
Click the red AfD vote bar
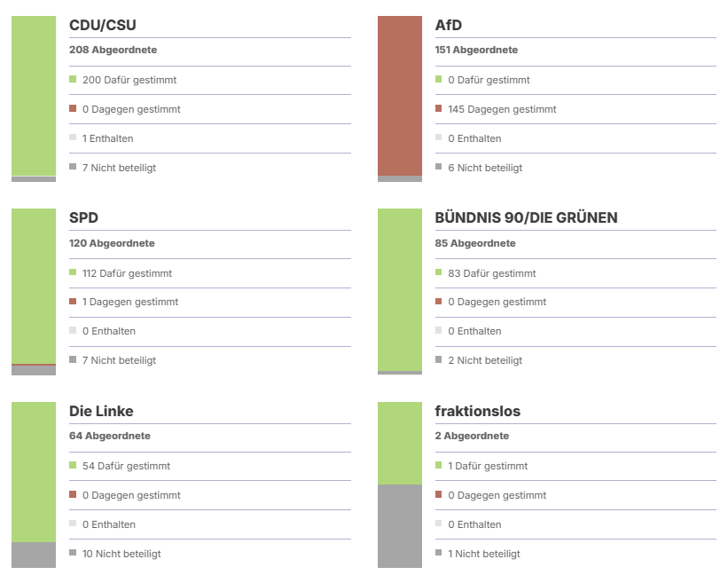400,96
